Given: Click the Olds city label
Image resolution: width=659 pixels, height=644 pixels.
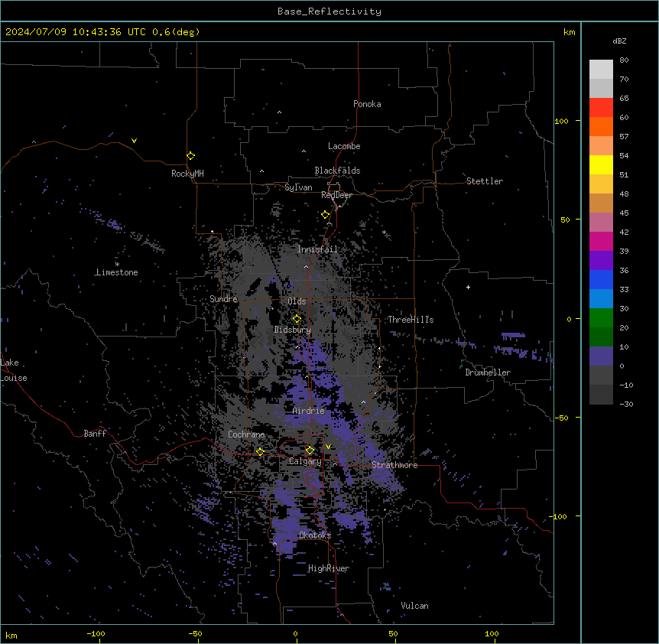Looking at the screenshot, I should click(x=297, y=301).
